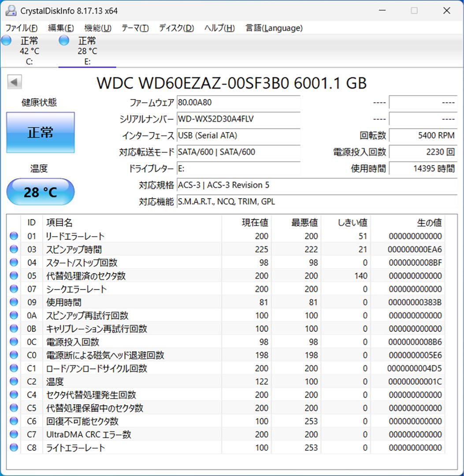
Task: Click the 正常 health status button
Action: tap(40, 132)
